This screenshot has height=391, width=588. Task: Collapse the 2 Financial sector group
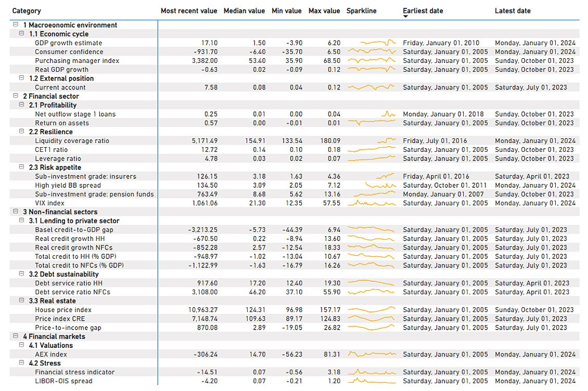coord(16,96)
